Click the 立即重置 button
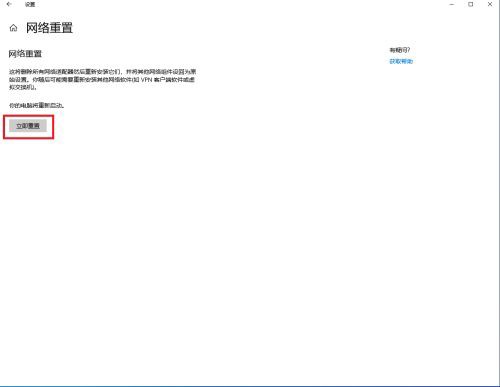Screen dimensions: 500x387 [x=28, y=126]
